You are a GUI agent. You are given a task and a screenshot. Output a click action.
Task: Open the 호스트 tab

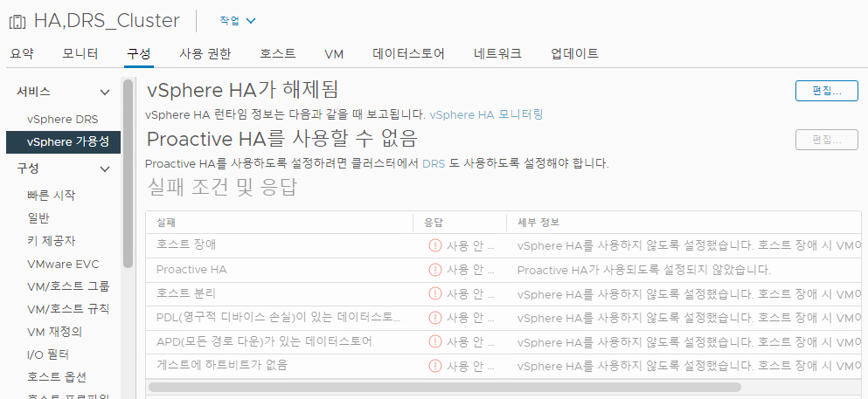277,53
